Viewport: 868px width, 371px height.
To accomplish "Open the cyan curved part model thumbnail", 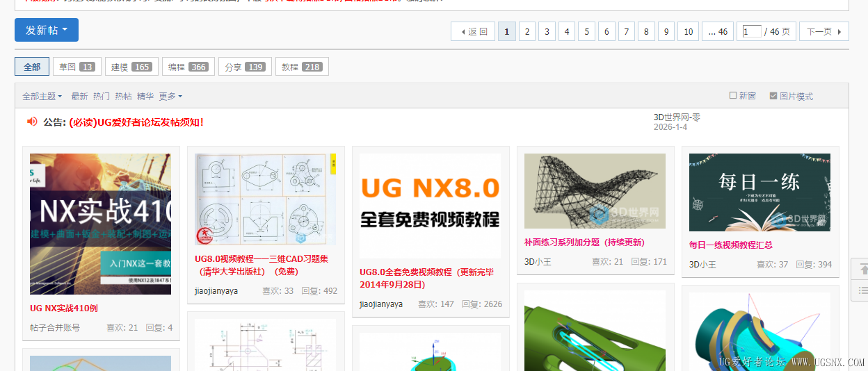I will coord(759,331).
